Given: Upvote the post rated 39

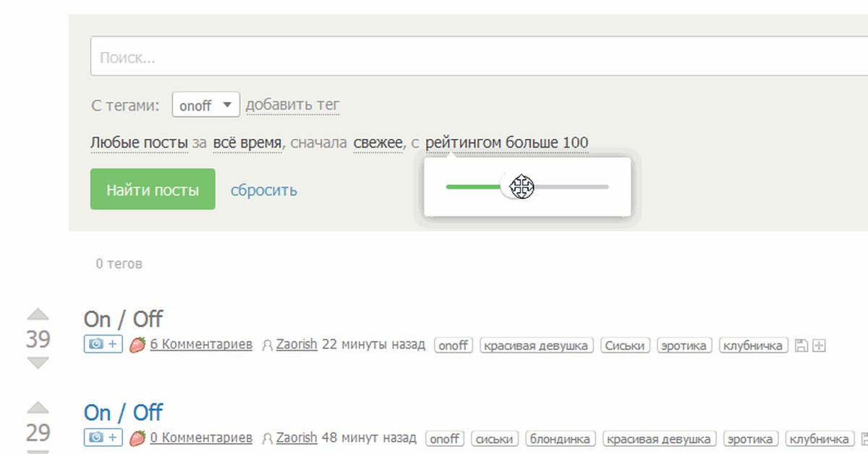Looking at the screenshot, I should (38, 315).
